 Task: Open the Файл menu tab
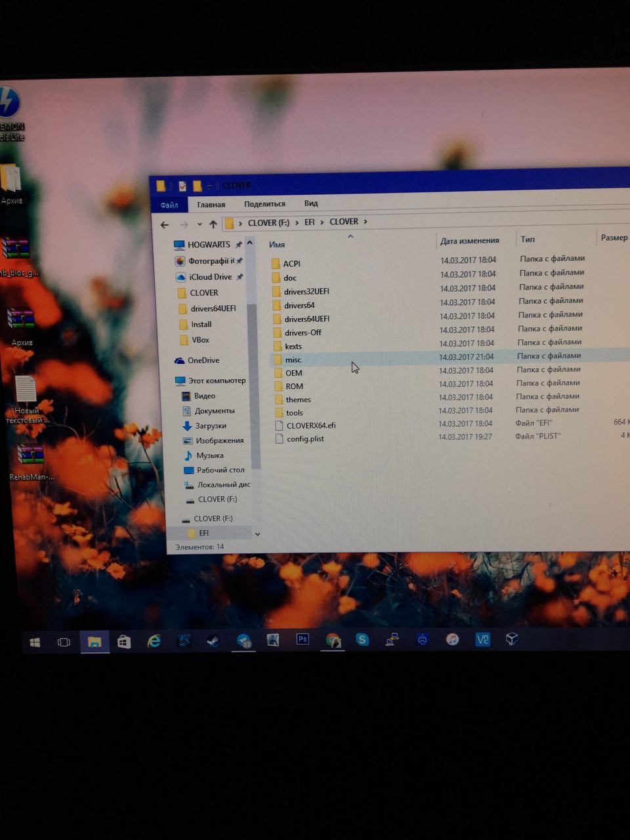click(x=169, y=205)
